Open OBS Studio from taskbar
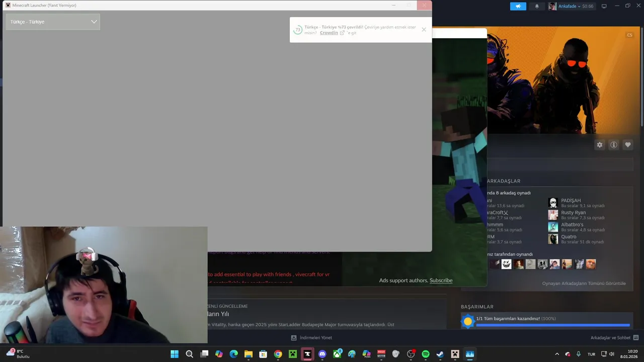The image size is (644, 362). click(x=411, y=354)
